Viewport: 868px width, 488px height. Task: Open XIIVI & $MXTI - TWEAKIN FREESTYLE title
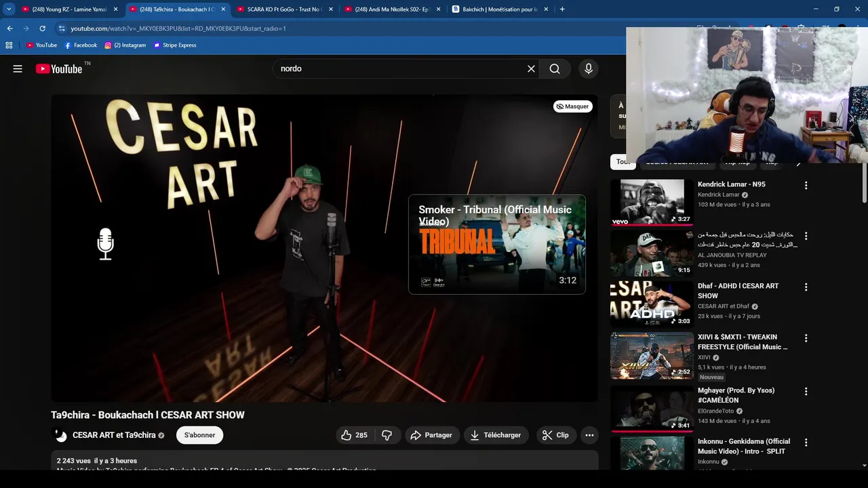(x=743, y=342)
